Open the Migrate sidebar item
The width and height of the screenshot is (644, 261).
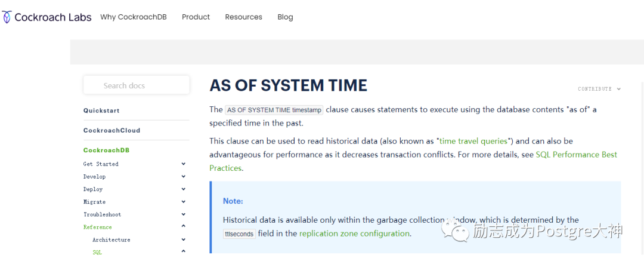[x=94, y=202]
